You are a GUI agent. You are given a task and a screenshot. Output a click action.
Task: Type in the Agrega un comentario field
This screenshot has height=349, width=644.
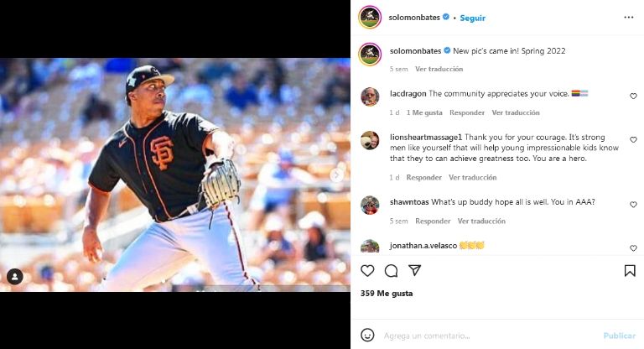coord(486,336)
